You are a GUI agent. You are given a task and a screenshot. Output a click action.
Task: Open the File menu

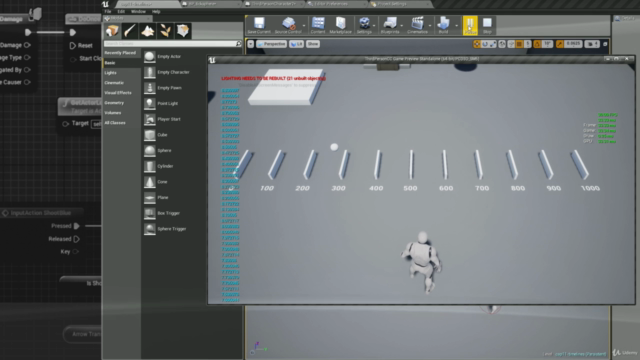point(108,11)
